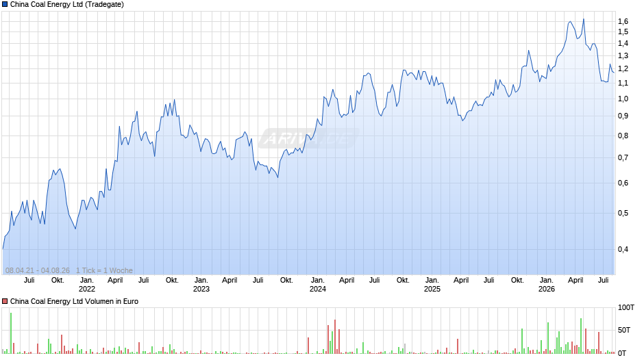Click the '1,0' price axis label

click(623, 99)
